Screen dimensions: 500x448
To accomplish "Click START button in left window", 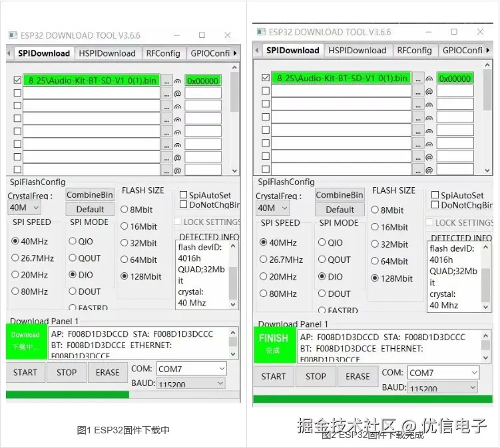I will [25, 372].
